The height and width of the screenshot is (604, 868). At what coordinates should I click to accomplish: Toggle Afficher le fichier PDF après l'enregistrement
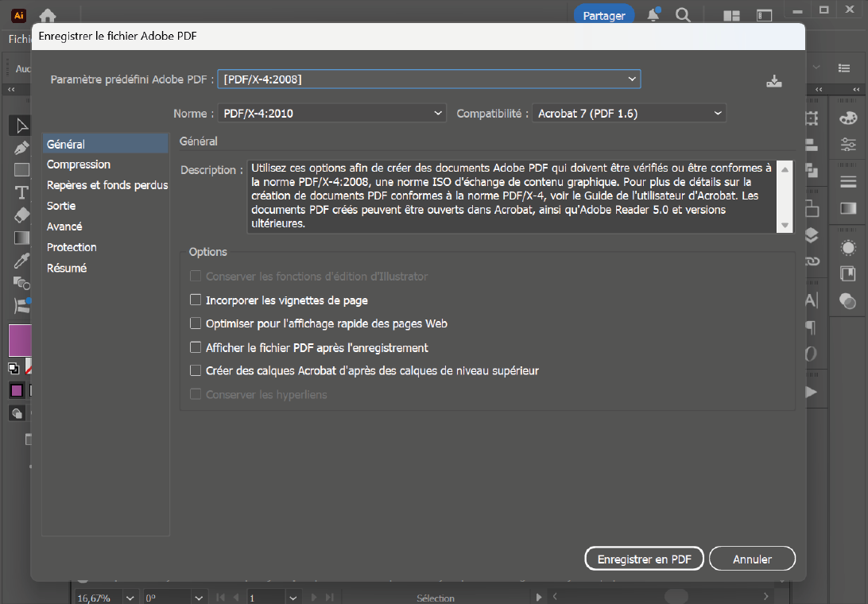pos(196,347)
